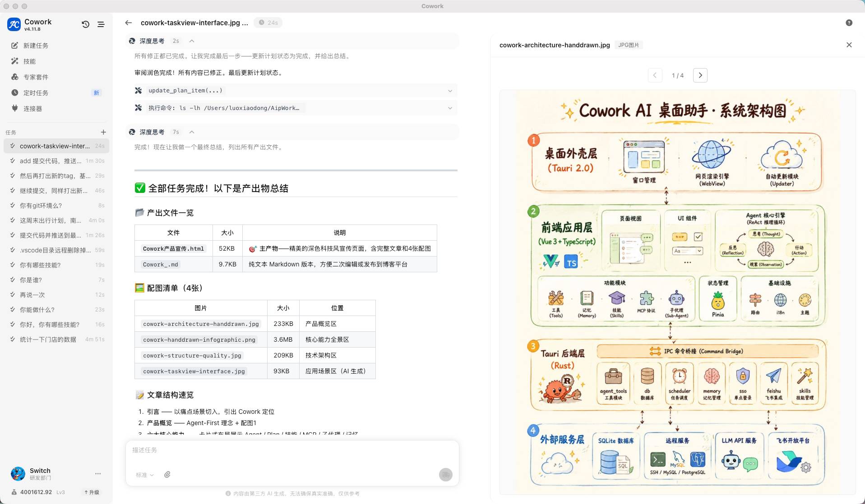Expand the update_plan_item(...) call
This screenshot has height=504, width=865.
[x=450, y=91]
